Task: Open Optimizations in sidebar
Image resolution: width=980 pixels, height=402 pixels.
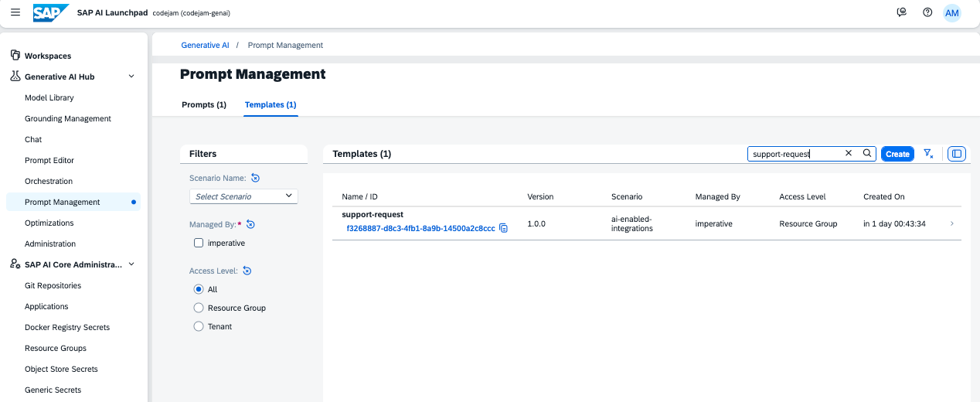Action: coord(49,223)
